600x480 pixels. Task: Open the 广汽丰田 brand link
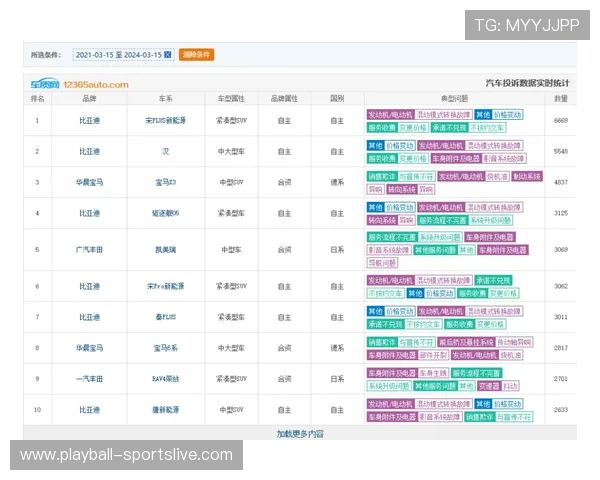(x=90, y=250)
